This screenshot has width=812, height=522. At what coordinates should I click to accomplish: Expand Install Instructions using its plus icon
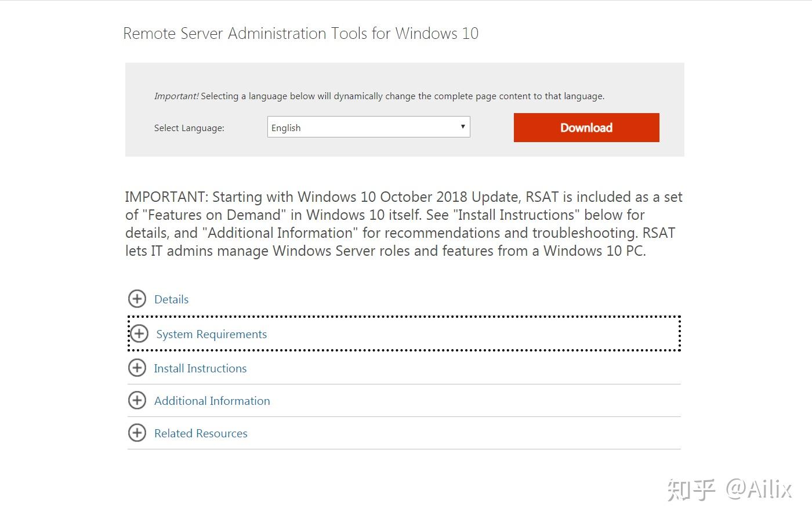point(137,368)
